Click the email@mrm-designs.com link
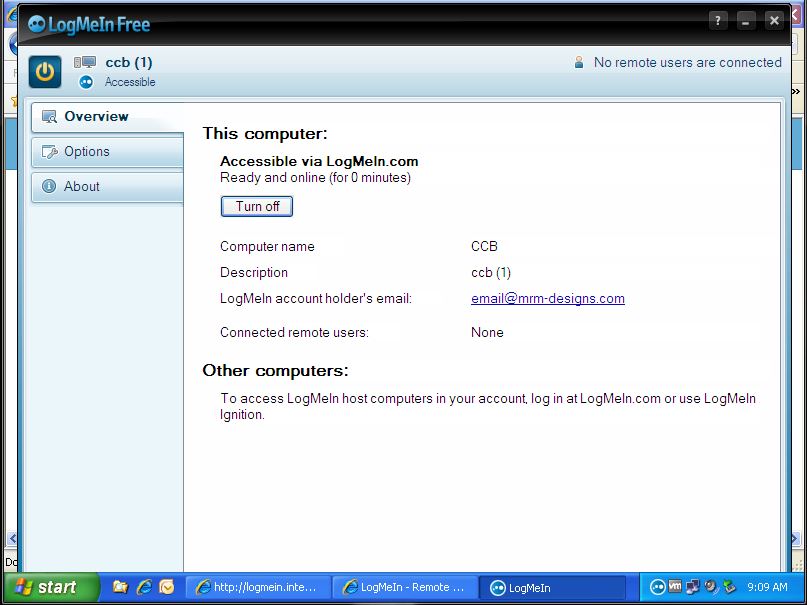This screenshot has height=605, width=807. pyautogui.click(x=548, y=298)
